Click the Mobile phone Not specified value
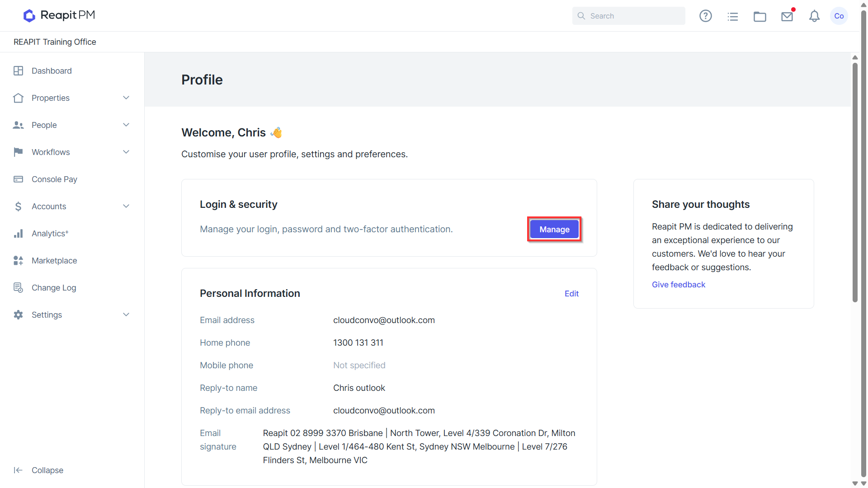Screen dimensions: 868x488 [x=359, y=366]
